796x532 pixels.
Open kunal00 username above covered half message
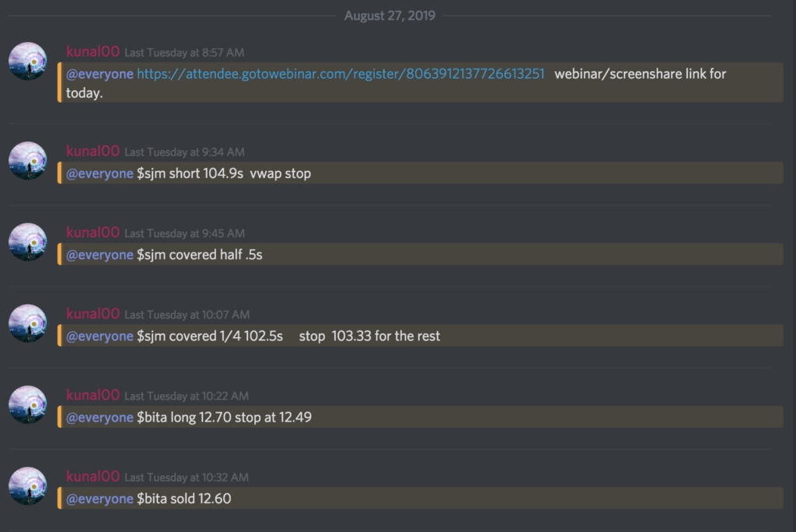[93, 232]
